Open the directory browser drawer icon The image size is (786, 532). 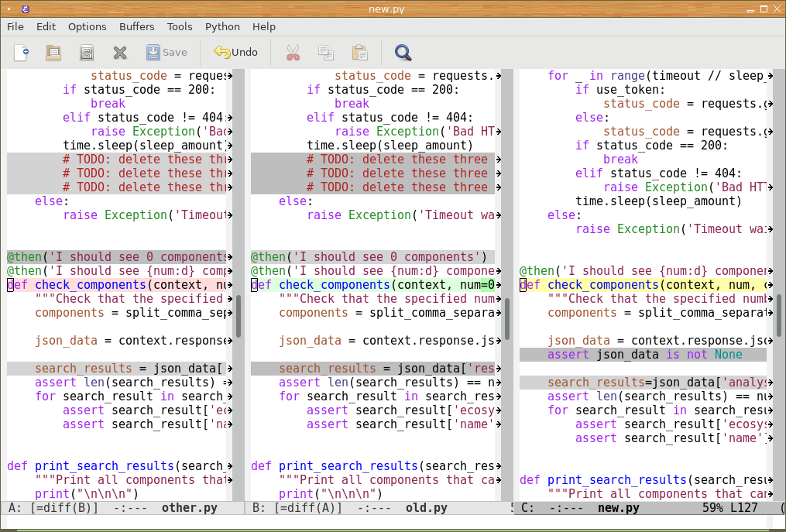pyautogui.click(x=87, y=53)
